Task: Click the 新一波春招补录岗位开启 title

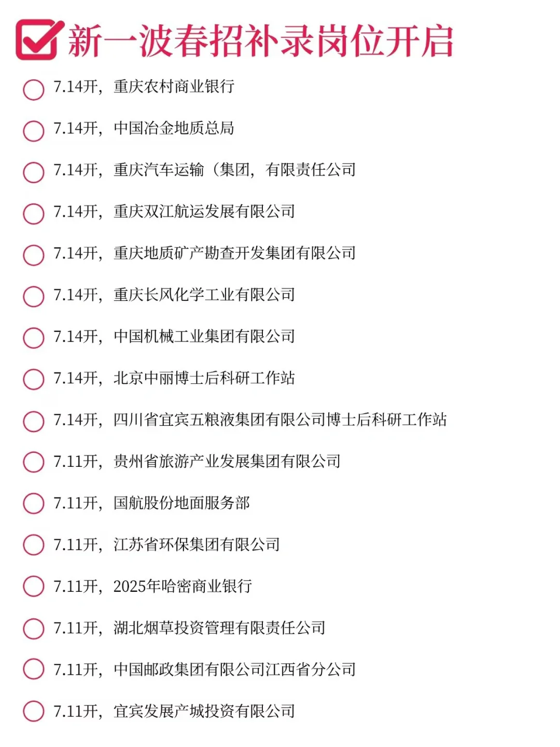Action: tap(260, 40)
